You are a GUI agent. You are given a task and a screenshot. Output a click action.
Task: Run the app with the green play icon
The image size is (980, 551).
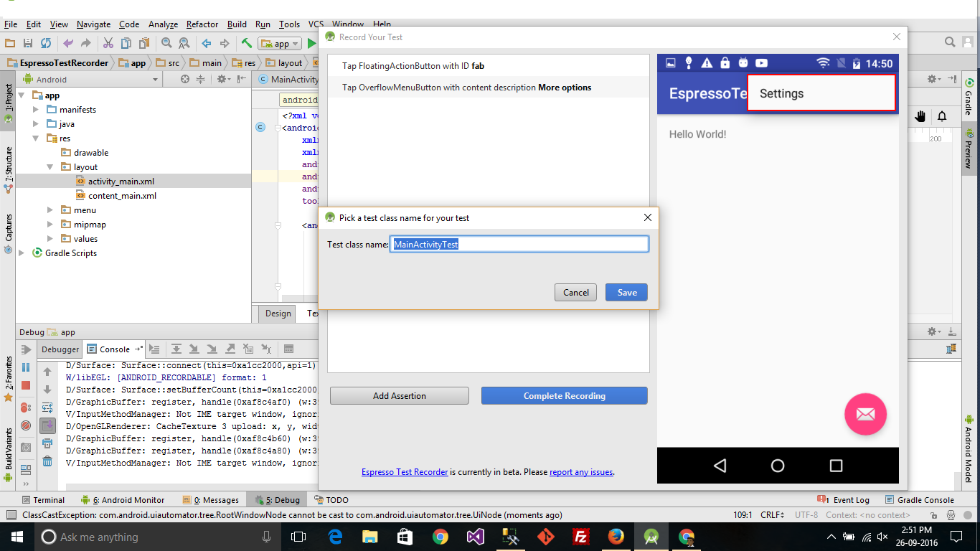[x=311, y=44]
